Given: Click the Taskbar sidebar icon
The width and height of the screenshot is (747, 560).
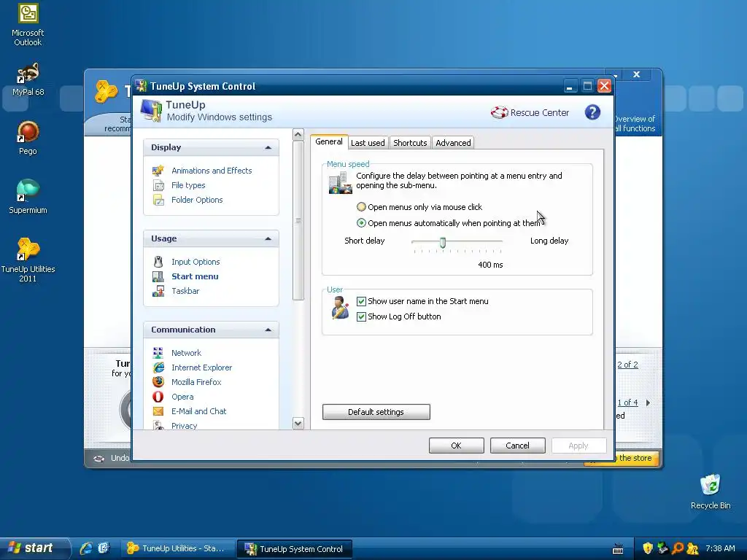Looking at the screenshot, I should (x=158, y=291).
